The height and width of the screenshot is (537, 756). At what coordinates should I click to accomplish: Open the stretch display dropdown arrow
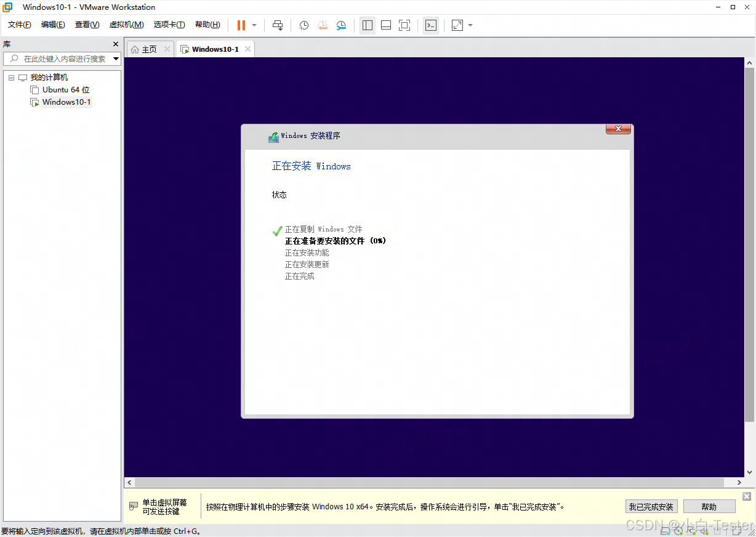[x=470, y=25]
